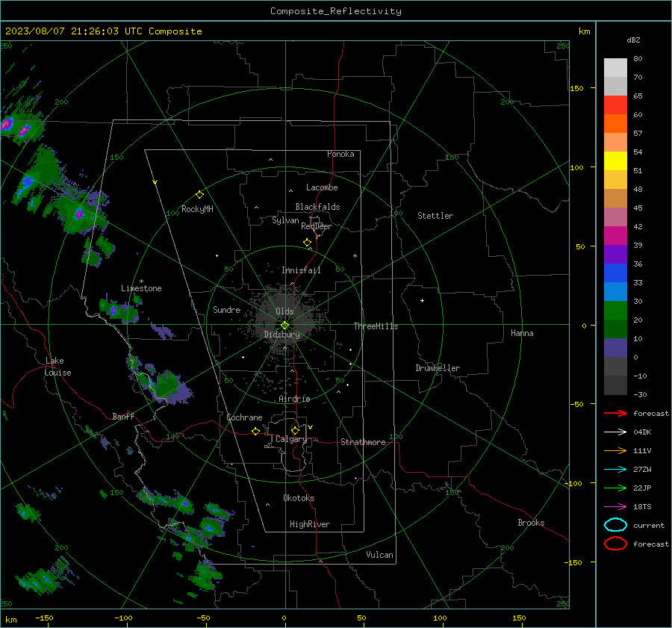Click the green 30 dBZ color swatch

pyautogui.click(x=615, y=310)
